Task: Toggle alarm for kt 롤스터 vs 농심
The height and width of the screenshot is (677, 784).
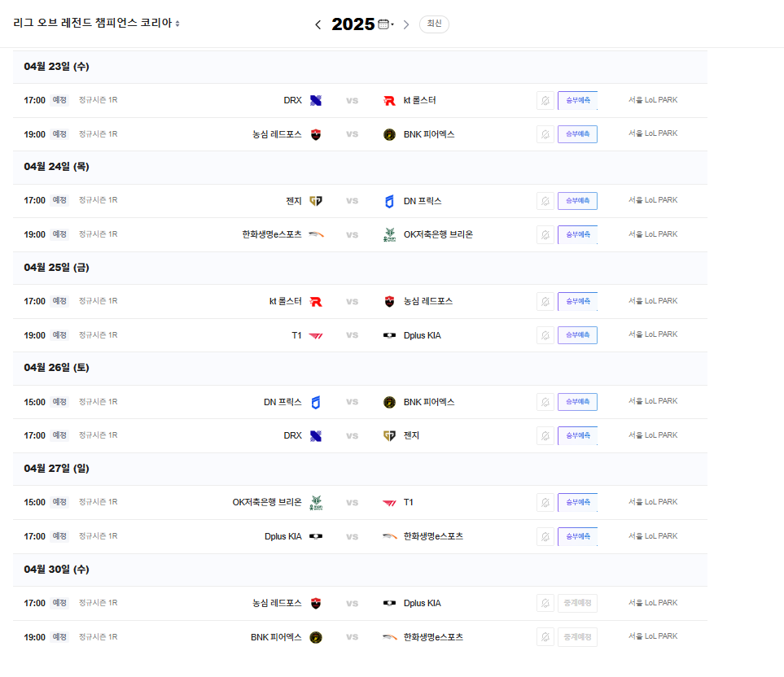Action: [x=545, y=301]
